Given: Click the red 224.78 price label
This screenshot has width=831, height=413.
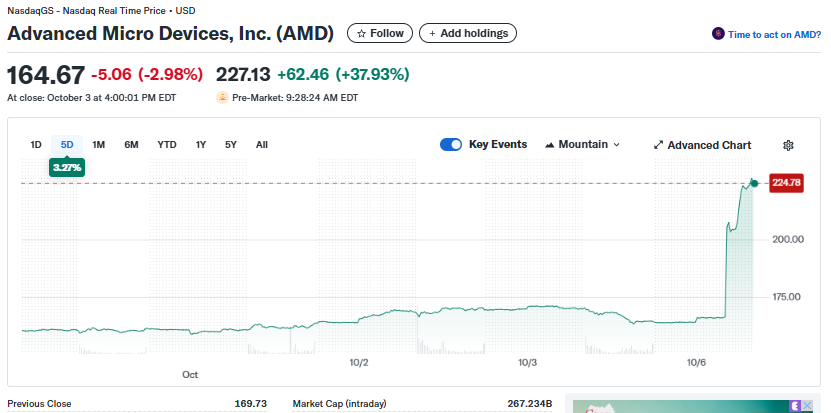Looking at the screenshot, I should click(787, 182).
